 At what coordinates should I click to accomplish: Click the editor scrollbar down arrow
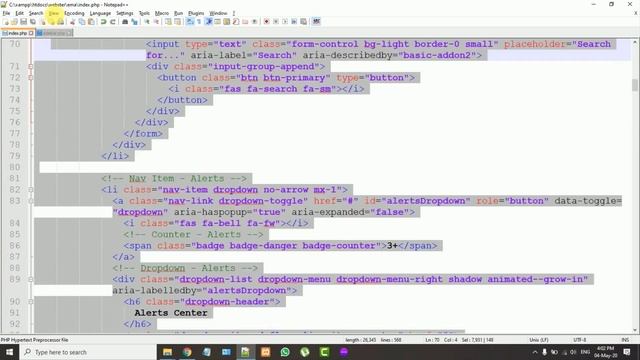pyautogui.click(x=635, y=330)
